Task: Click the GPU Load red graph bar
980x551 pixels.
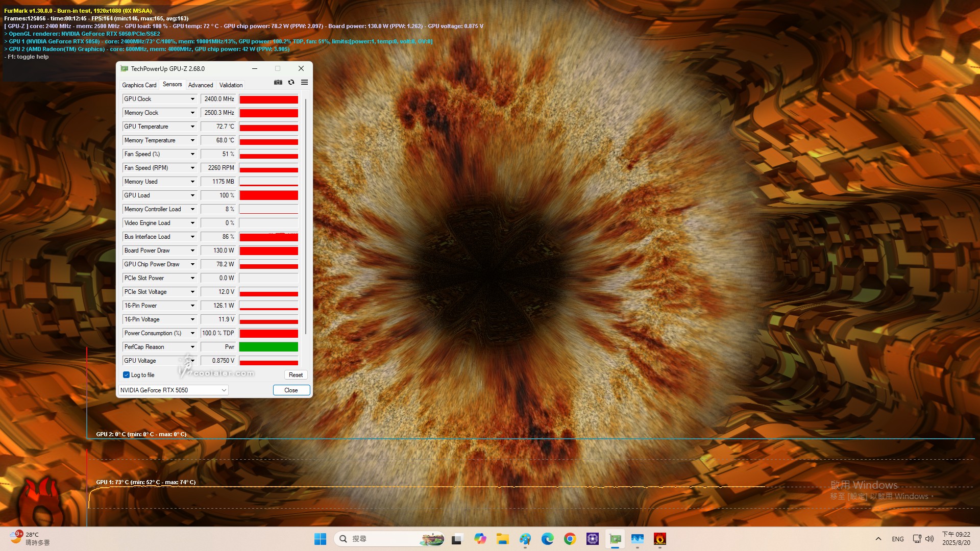Action: 268,195
